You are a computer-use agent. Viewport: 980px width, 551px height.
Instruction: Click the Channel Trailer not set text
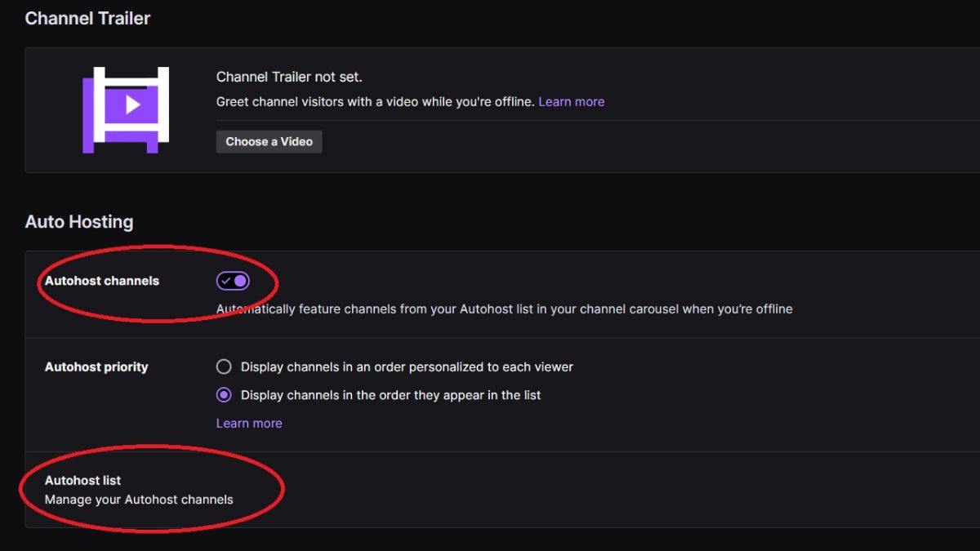pos(289,76)
